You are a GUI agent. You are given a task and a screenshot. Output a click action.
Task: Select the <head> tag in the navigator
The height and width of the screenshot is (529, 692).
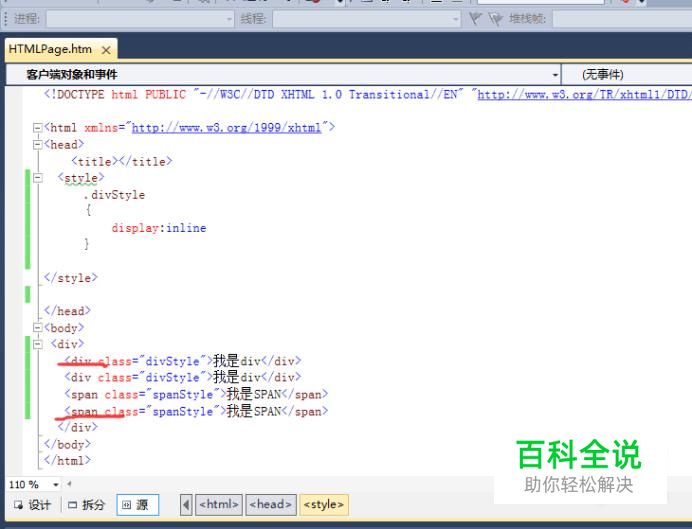(271, 505)
